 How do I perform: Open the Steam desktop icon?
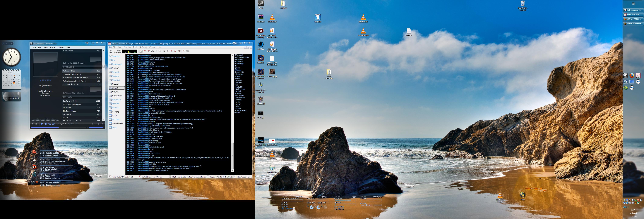coord(260,3)
